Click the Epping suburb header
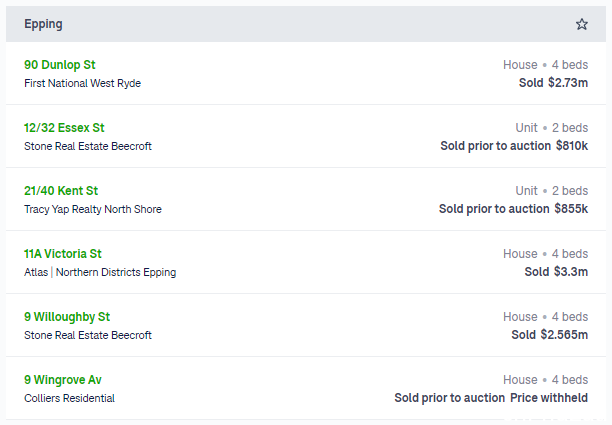The height and width of the screenshot is (425, 612). (x=43, y=24)
